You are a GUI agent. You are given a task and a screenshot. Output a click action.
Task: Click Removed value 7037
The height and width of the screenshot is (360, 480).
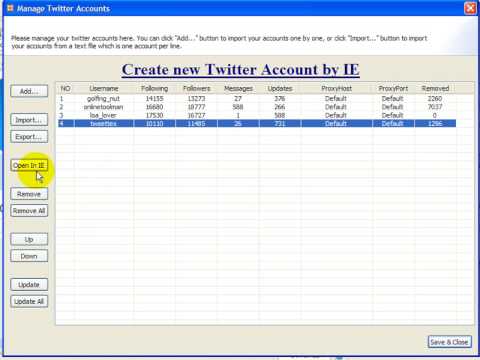[x=435, y=107]
